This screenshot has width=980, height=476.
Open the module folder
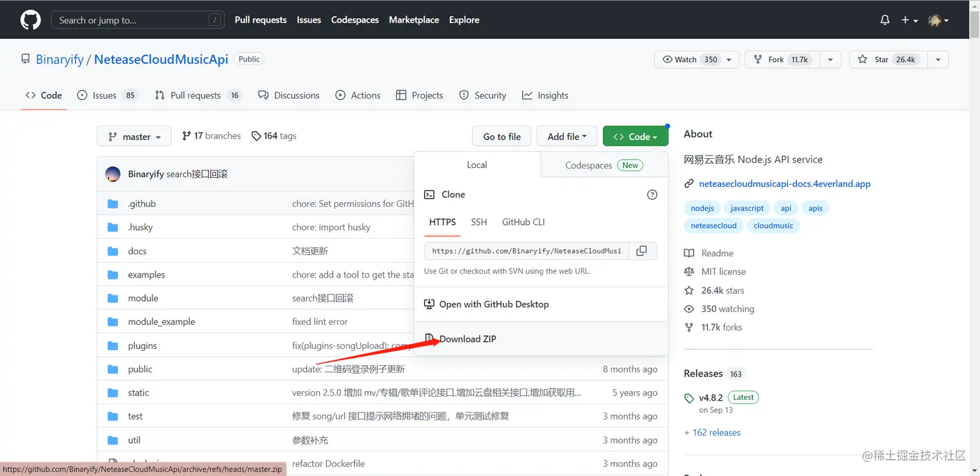pos(143,298)
